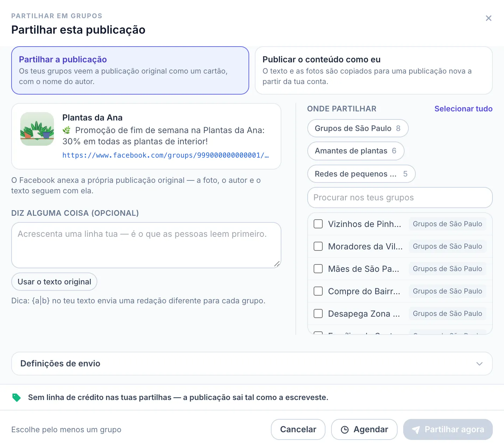The width and height of the screenshot is (504, 448).
Task: Click the 'Dica: {a|b}' tip text
Action: (138, 301)
